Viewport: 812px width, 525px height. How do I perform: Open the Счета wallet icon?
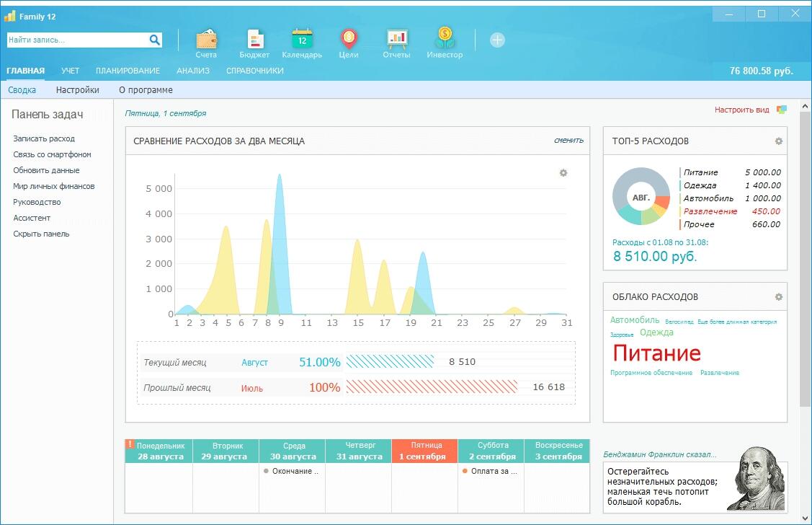coord(206,39)
